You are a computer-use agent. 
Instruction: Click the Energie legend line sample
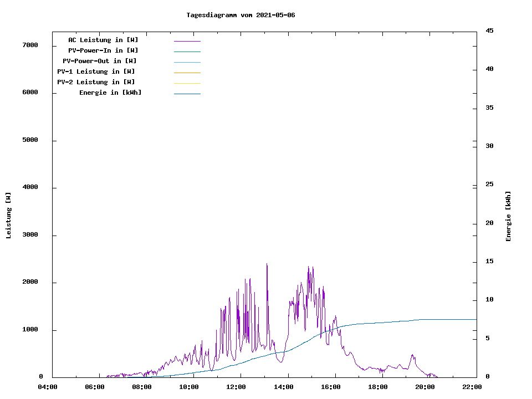coord(187,94)
